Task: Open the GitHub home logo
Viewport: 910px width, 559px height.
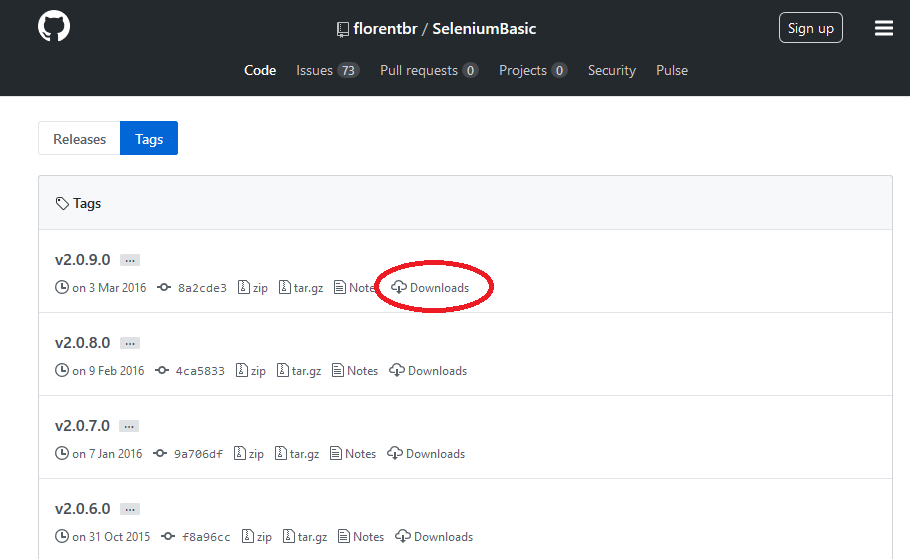Action: pyautogui.click(x=54, y=26)
